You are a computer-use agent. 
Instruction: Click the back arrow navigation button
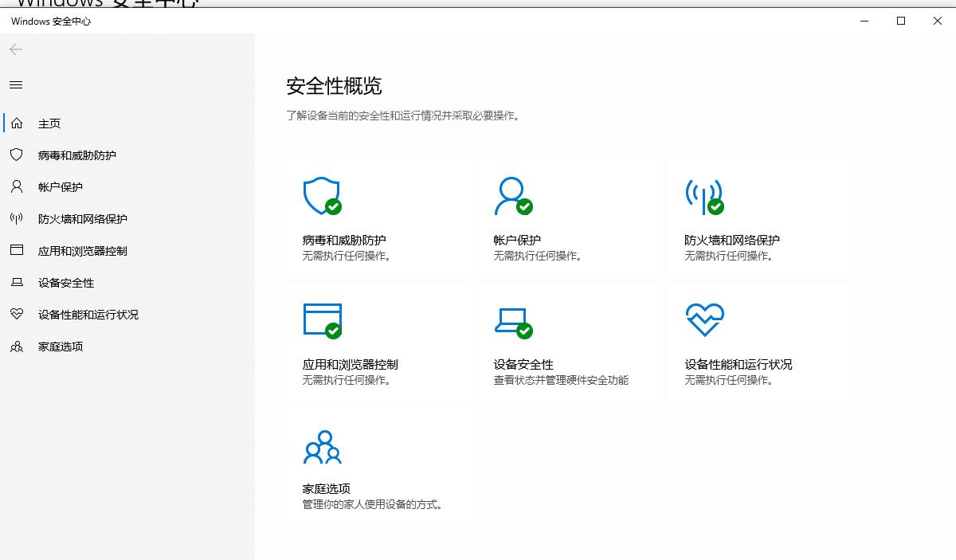[x=16, y=49]
